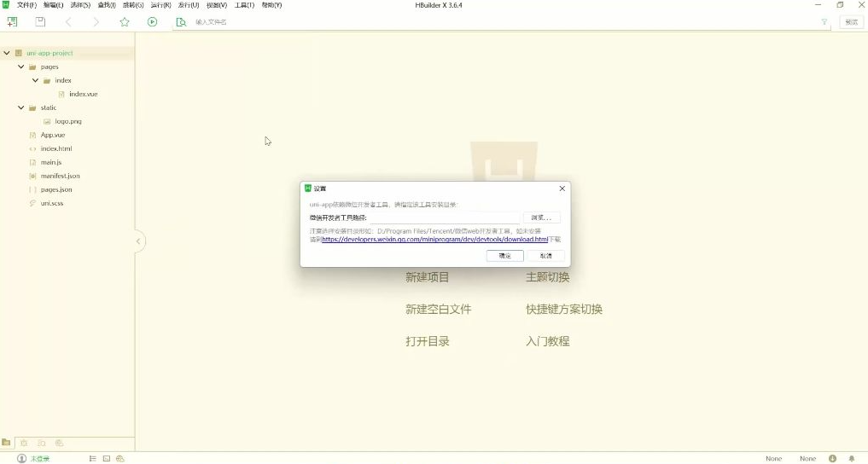Click the pages folder icon

pos(32,67)
